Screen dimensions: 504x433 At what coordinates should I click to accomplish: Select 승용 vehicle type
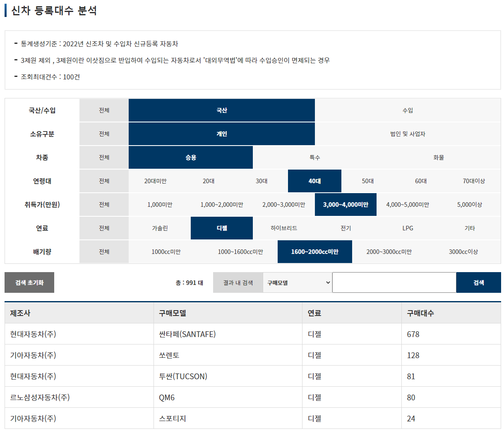point(191,158)
